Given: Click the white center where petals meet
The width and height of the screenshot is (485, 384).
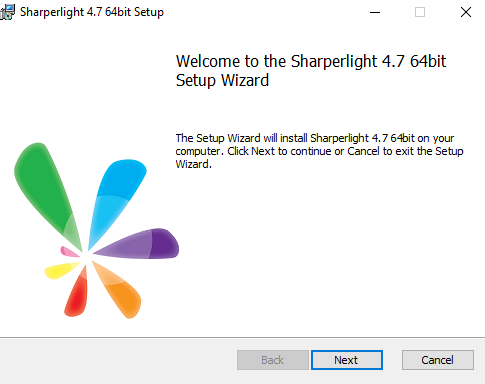Looking at the screenshot, I should tap(87, 255).
